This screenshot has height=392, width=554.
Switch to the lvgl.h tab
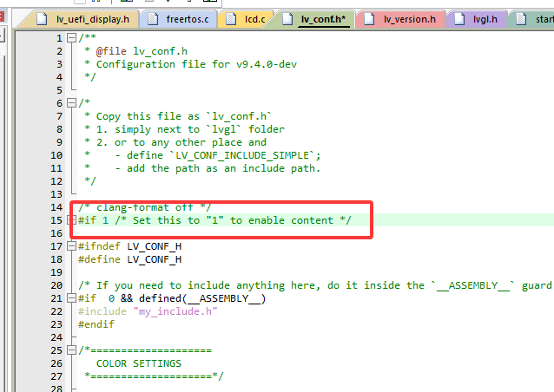(x=484, y=19)
